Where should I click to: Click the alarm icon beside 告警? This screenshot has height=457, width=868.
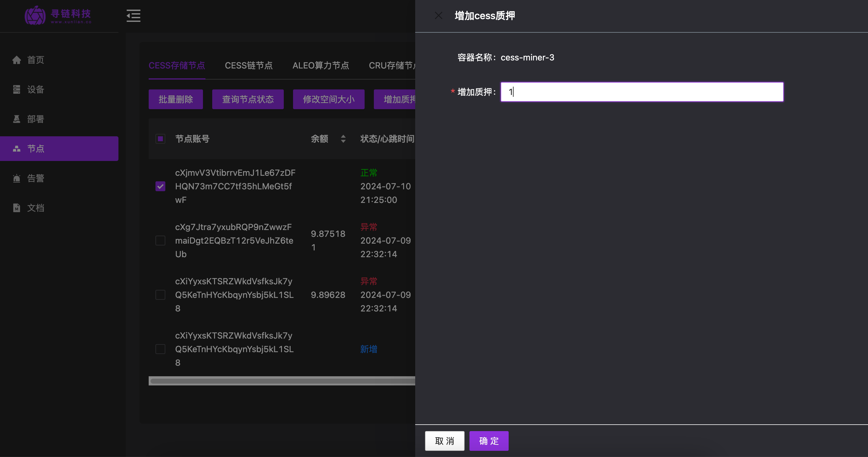[17, 179]
